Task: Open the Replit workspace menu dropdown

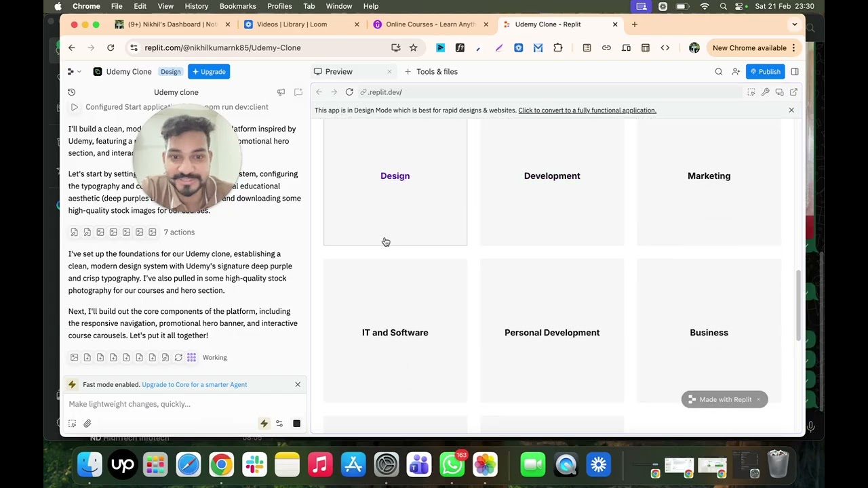Action: click(74, 72)
